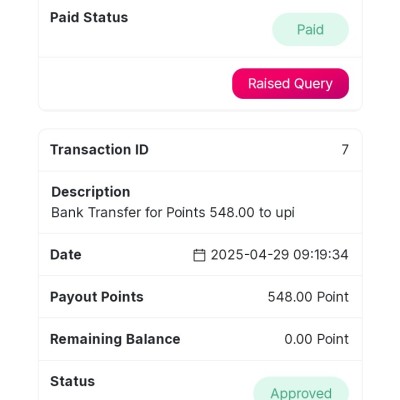Click the Date row label
Viewport: 400px width, 400px height.
click(66, 255)
